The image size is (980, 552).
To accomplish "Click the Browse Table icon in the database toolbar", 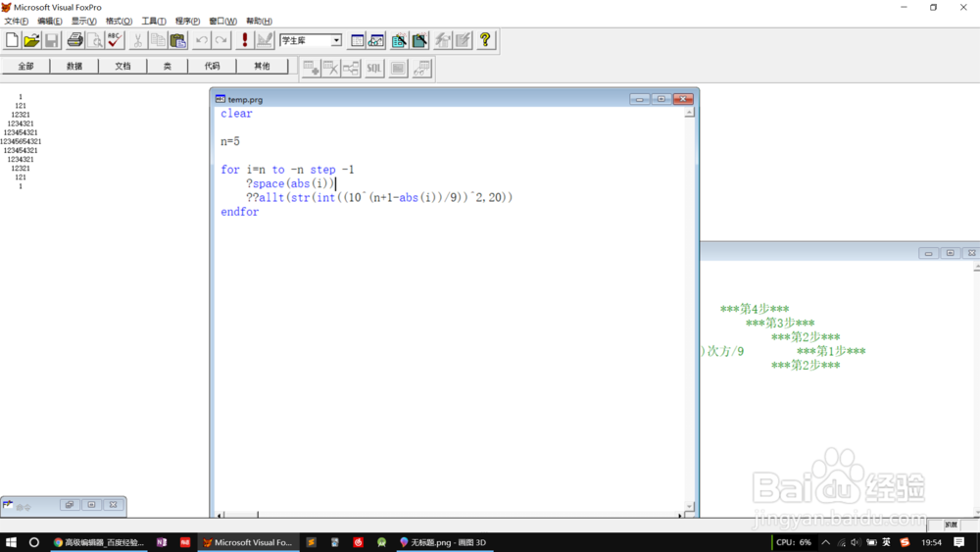I will (398, 68).
